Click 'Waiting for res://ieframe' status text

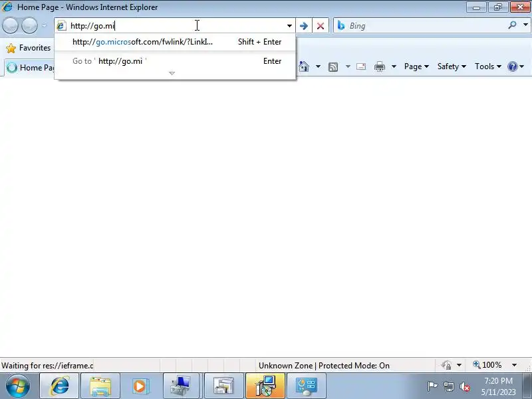click(x=47, y=366)
